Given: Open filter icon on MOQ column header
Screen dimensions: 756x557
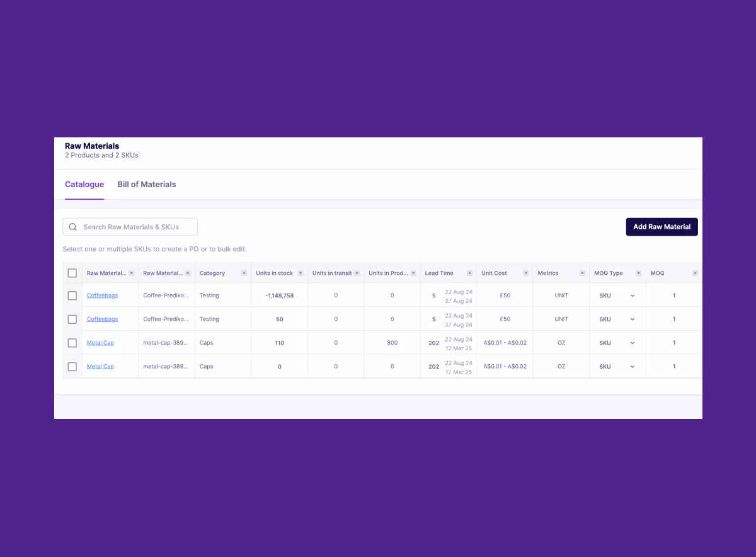Looking at the screenshot, I should tap(695, 273).
